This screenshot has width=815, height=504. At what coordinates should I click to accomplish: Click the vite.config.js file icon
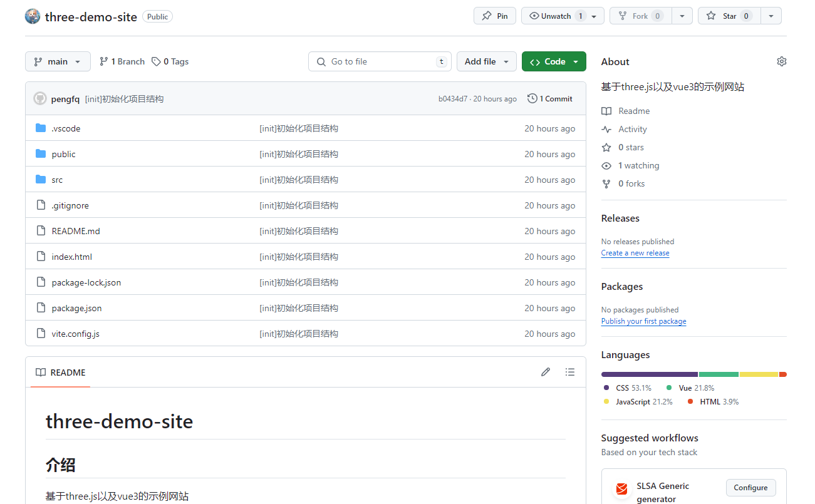[x=41, y=334]
